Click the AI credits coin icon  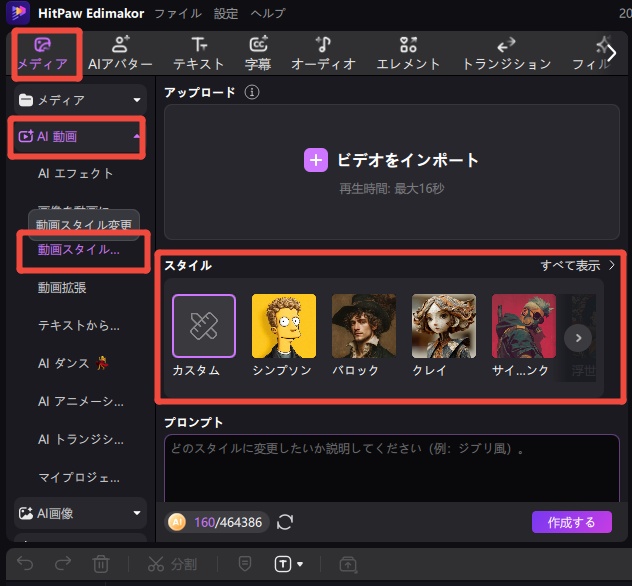(x=177, y=522)
